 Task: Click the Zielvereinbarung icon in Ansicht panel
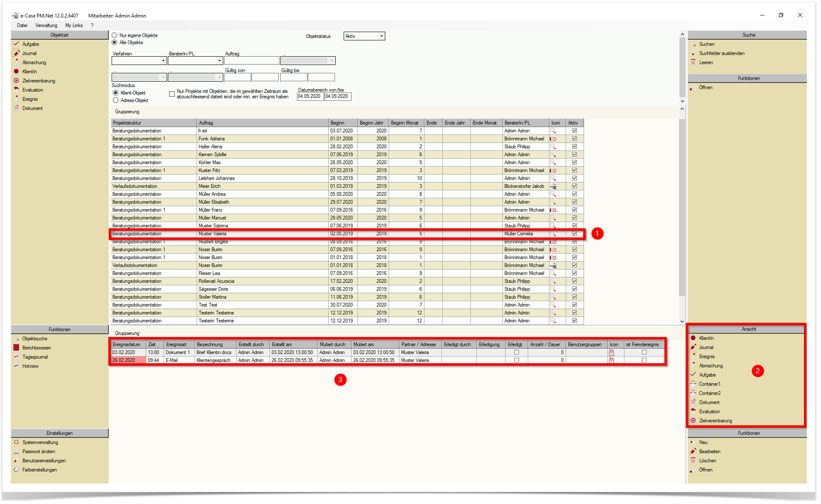[693, 420]
